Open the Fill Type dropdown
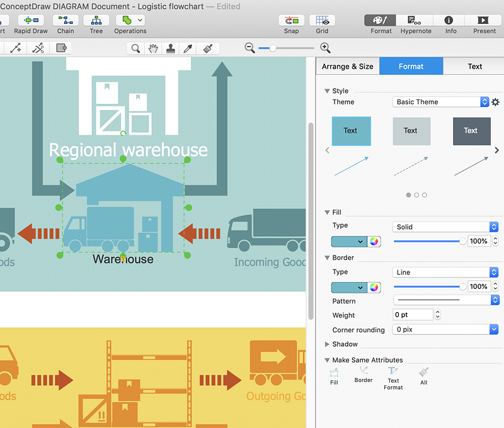Image resolution: width=504 pixels, height=428 pixels. pyautogui.click(x=445, y=227)
